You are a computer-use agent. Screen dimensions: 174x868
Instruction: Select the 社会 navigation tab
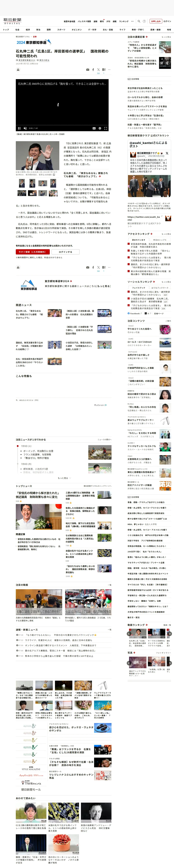coord(17,30)
